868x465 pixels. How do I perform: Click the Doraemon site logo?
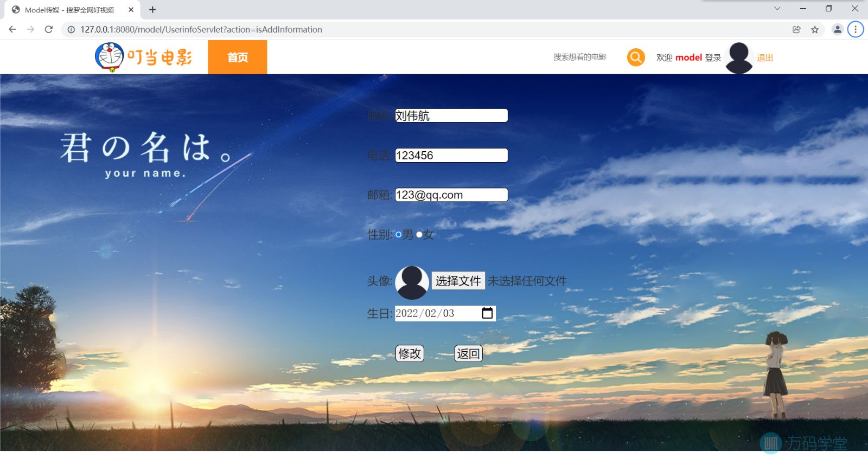click(143, 57)
